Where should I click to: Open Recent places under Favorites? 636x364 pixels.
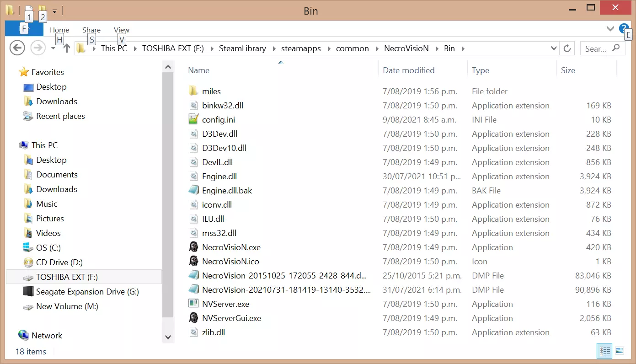[x=60, y=116]
